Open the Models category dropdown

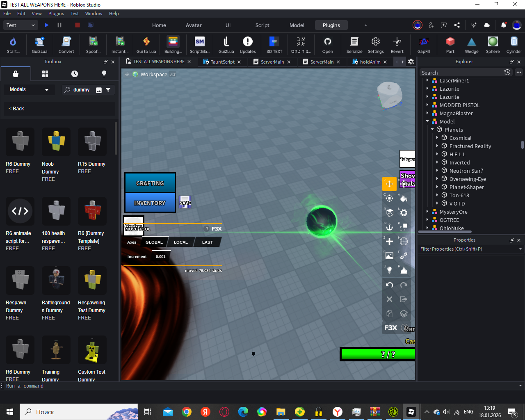click(29, 89)
